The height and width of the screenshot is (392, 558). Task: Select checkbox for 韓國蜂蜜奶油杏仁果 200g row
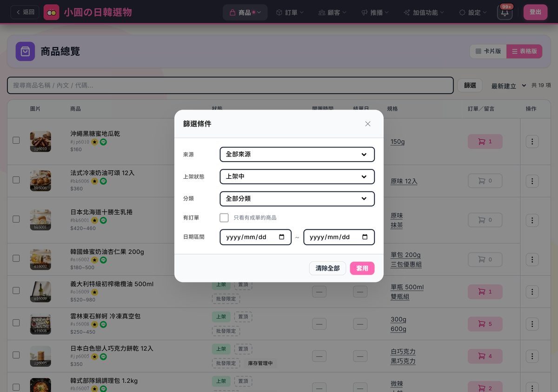coord(16,258)
